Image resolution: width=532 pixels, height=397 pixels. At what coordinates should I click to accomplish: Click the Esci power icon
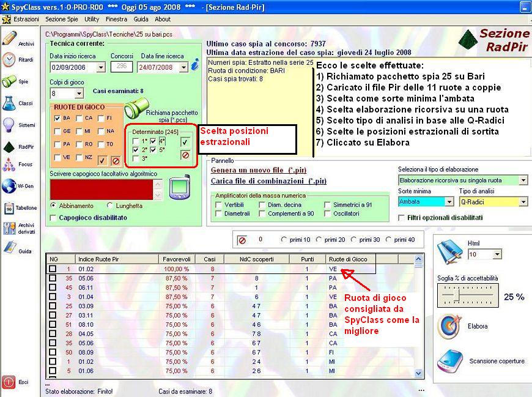pos(9,382)
